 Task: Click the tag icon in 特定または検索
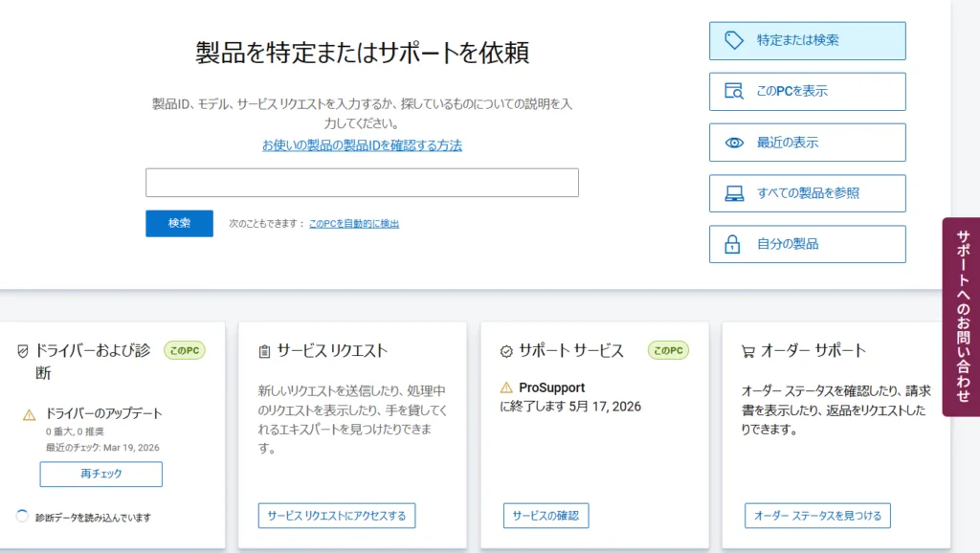click(734, 40)
